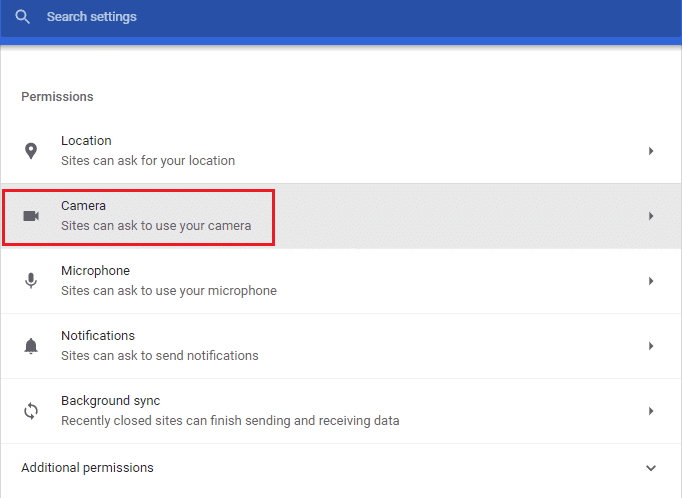Select the Location permission label
Screen dimensions: 682x498
[86, 141]
